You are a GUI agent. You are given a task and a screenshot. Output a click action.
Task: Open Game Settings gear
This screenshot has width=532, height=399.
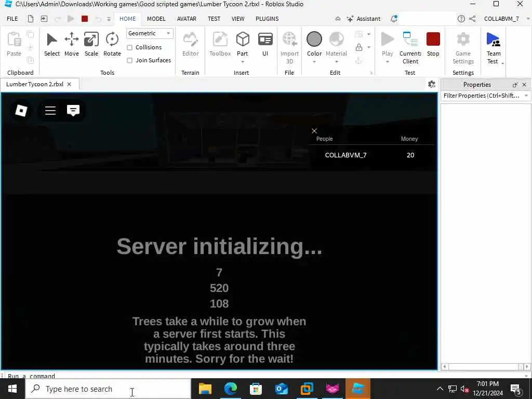click(x=463, y=39)
